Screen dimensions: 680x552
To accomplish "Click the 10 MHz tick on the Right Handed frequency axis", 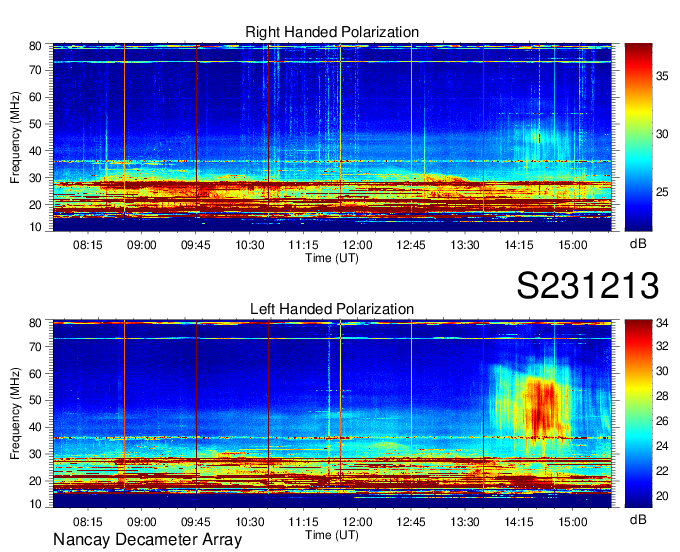I will 35,227.
